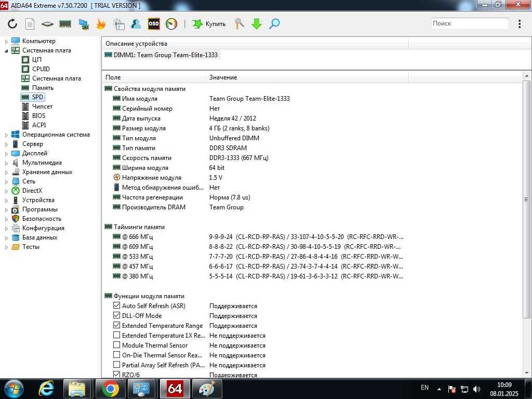
Task: Select BIOS in the sidebar tree
Action: click(x=38, y=116)
